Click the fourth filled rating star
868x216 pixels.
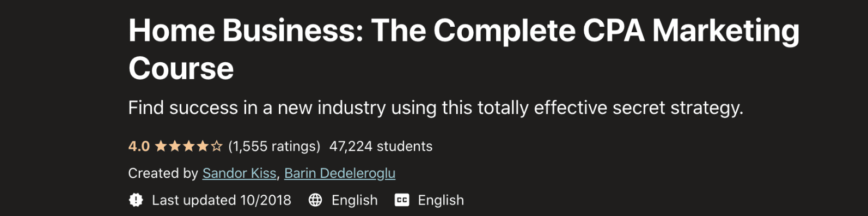click(x=203, y=146)
